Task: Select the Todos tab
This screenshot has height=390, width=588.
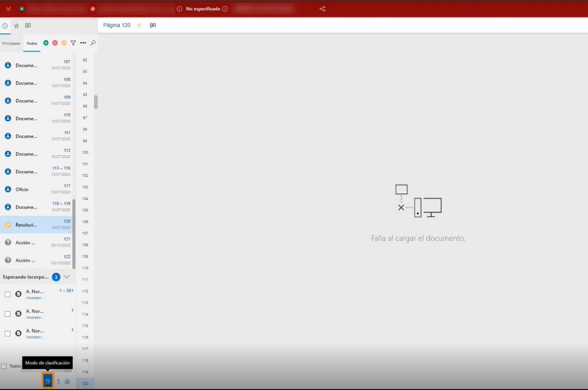Action: coord(32,43)
